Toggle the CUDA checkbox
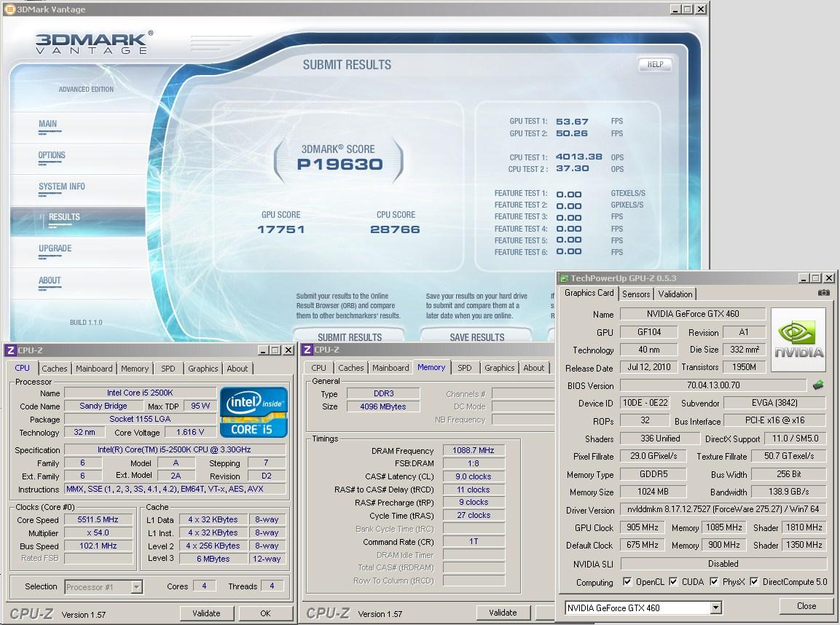This screenshot has height=625, width=840. tap(673, 581)
